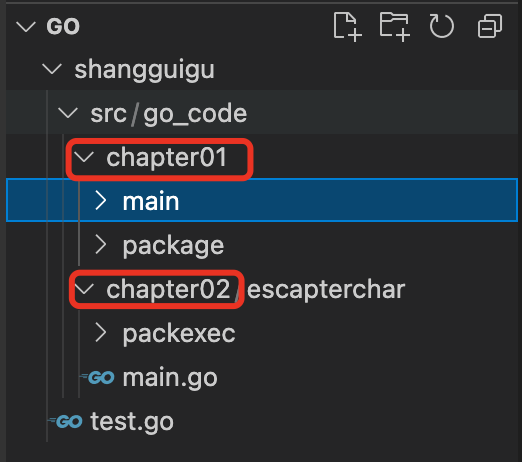Viewport: 522px width, 462px height.
Task: Select the escapterchar path segment
Action: point(326,289)
